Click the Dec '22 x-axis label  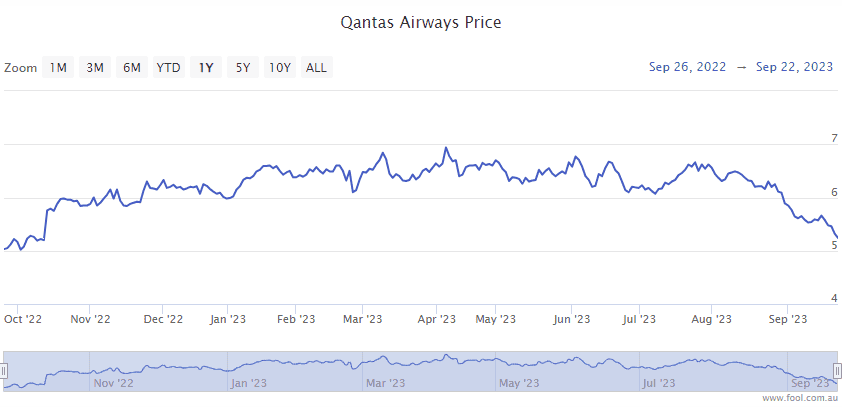(163, 319)
